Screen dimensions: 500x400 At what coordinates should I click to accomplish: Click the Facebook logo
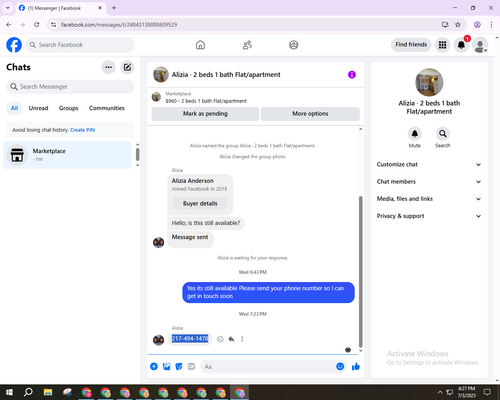point(14,45)
